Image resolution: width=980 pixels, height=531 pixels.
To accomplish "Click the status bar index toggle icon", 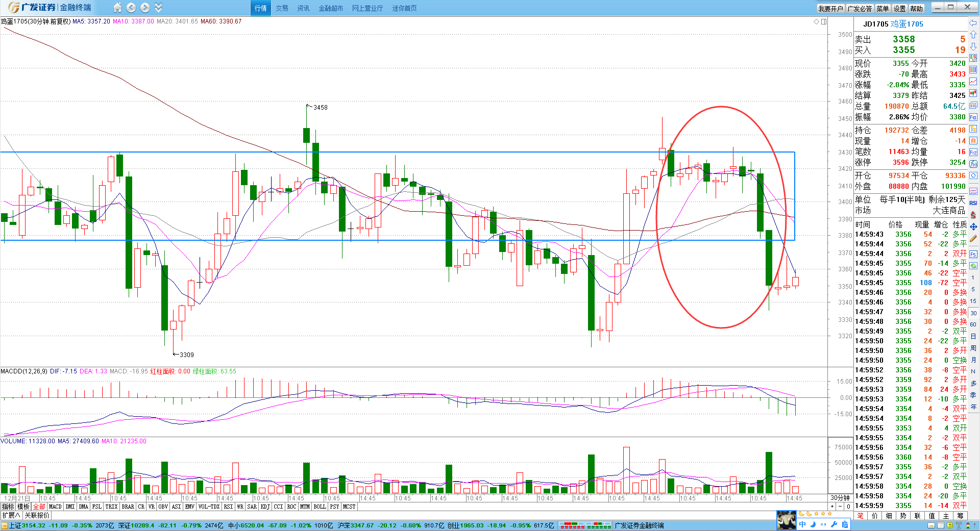I will (5, 525).
